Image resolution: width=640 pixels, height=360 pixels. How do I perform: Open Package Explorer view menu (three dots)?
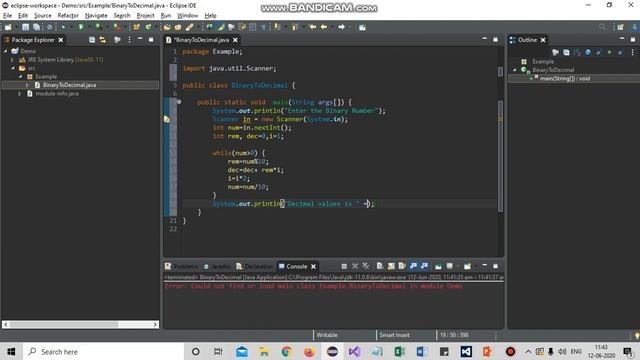[x=129, y=40]
